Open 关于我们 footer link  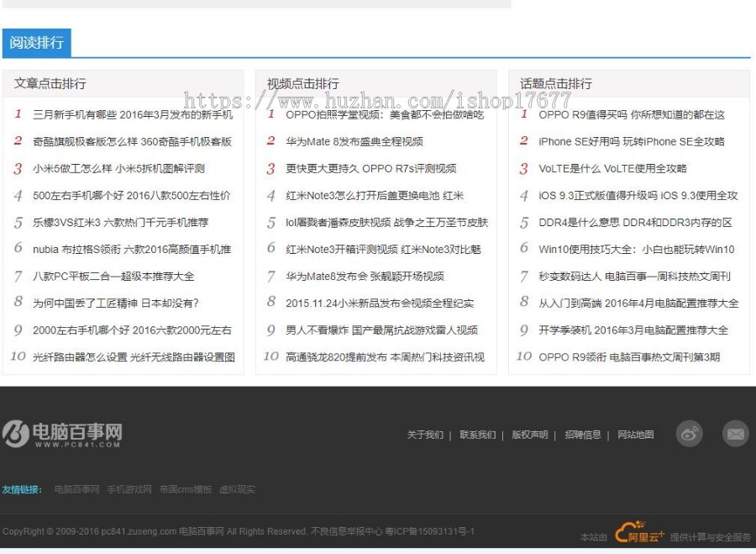tap(425, 435)
